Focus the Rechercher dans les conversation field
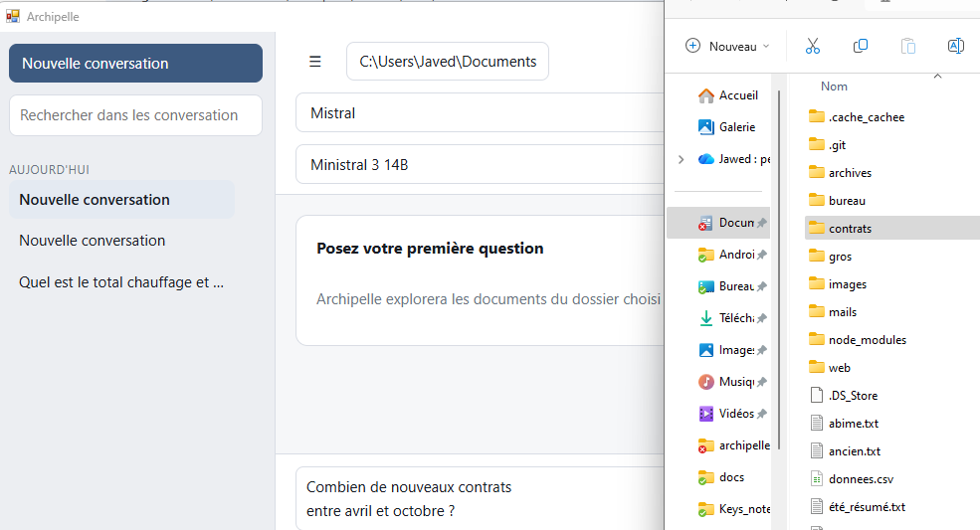The image size is (980, 530). [x=135, y=115]
